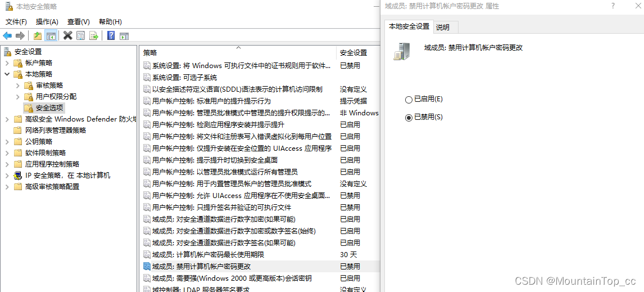Expand the 高级审核策略配置 tree node
Image resolution: width=644 pixels, height=292 pixels.
tap(7, 186)
